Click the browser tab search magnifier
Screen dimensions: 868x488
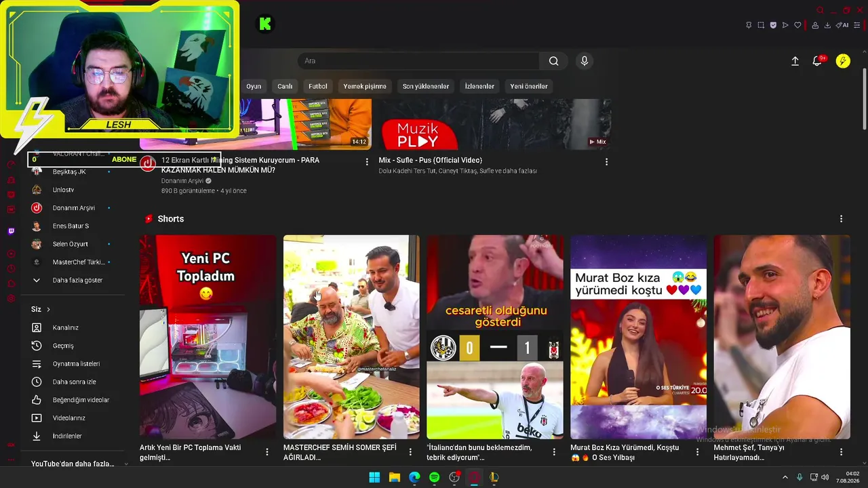coord(820,10)
